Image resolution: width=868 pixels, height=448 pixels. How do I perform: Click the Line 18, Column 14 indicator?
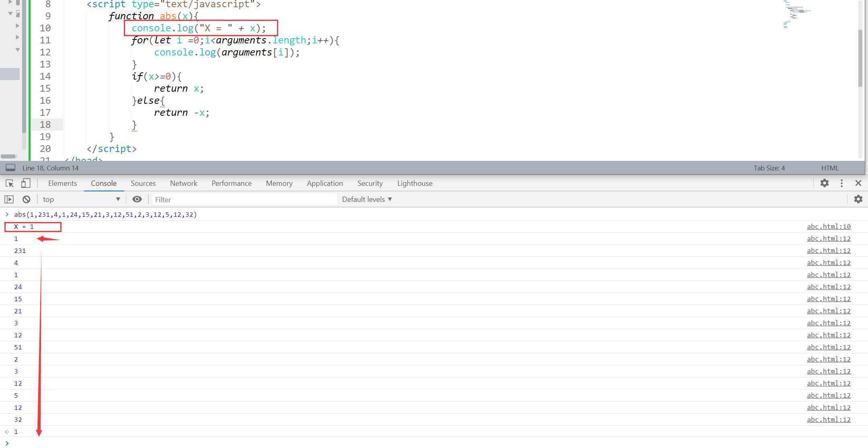tap(50, 168)
